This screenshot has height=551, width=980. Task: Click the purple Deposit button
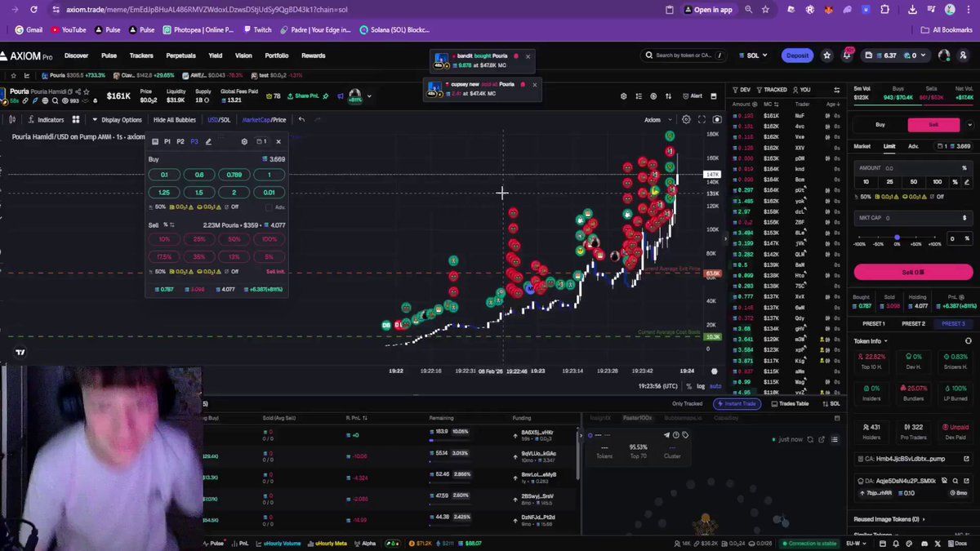[x=797, y=56]
